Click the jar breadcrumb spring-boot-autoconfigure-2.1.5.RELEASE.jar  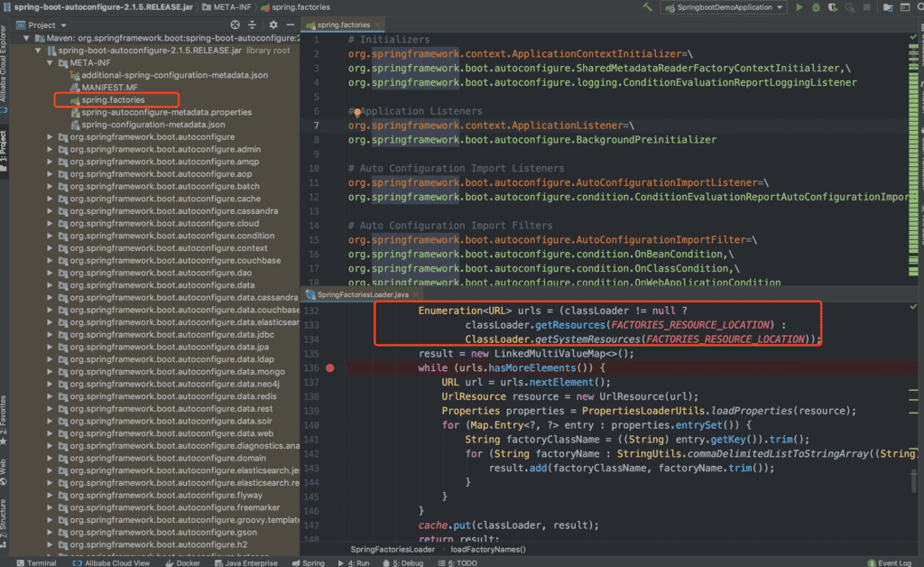click(x=98, y=7)
